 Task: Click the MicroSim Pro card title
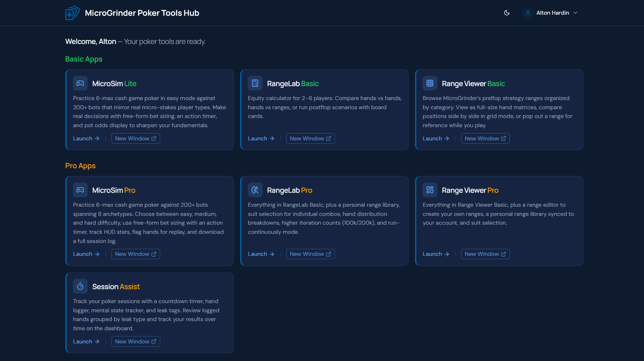pos(114,190)
